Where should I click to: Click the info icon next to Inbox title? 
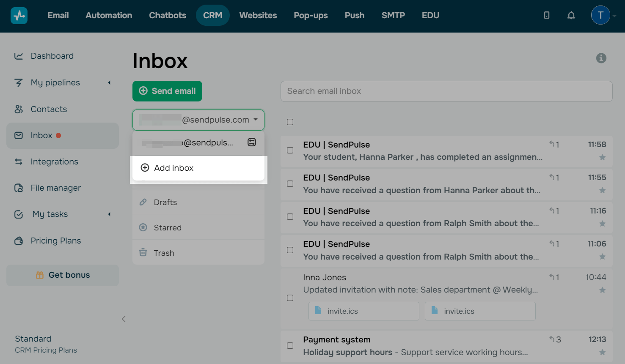(601, 58)
